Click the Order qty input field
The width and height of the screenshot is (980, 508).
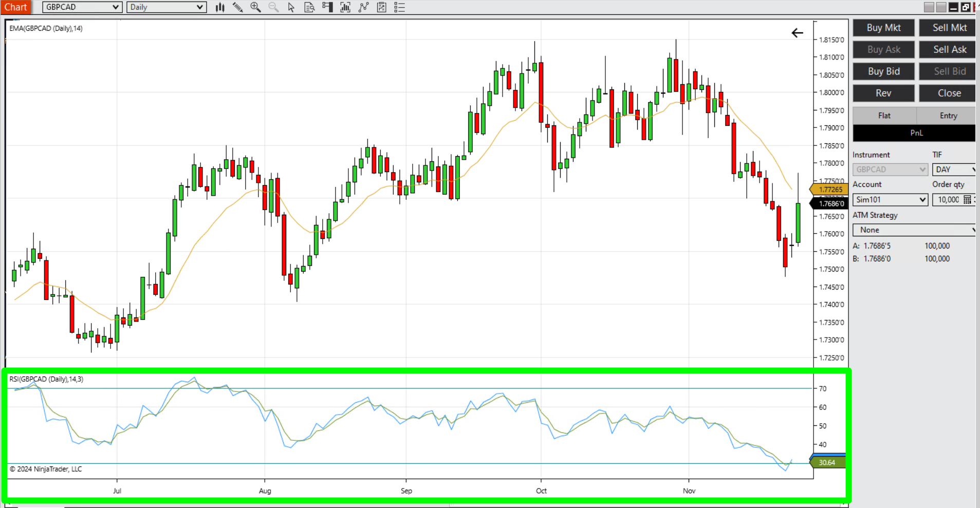(x=948, y=200)
